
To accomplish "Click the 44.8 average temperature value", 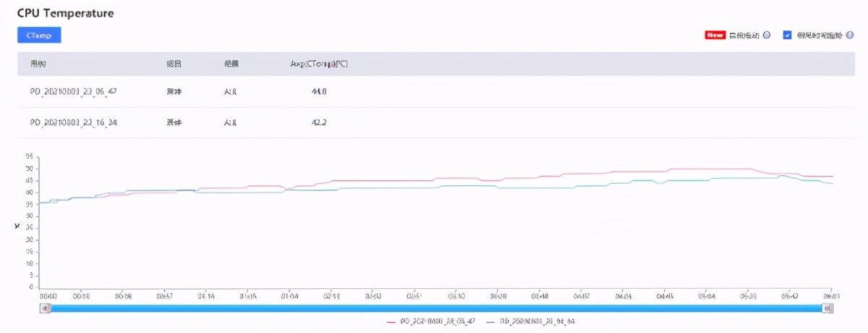I will 319,91.
